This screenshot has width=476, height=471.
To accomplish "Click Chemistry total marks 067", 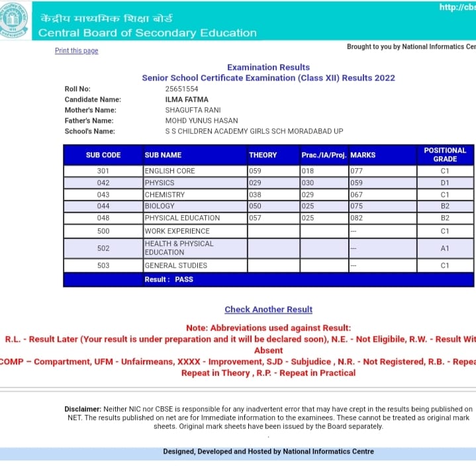I will coord(356,194).
